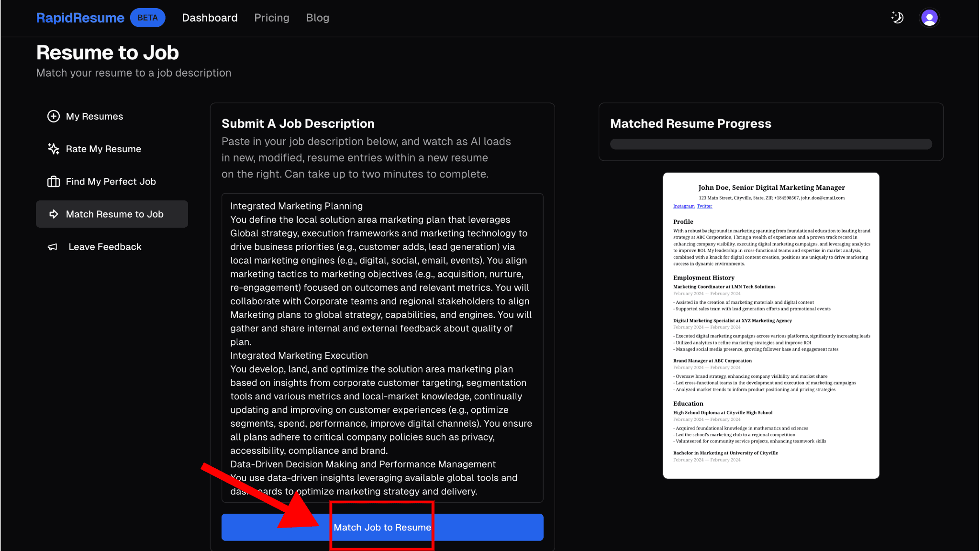The width and height of the screenshot is (980, 551).
Task: Click the plus icon beside My Resumes
Action: pyautogui.click(x=54, y=116)
